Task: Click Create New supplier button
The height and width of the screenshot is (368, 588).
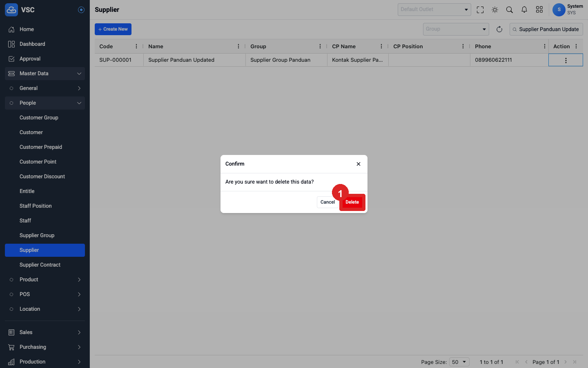Action: [x=113, y=29]
